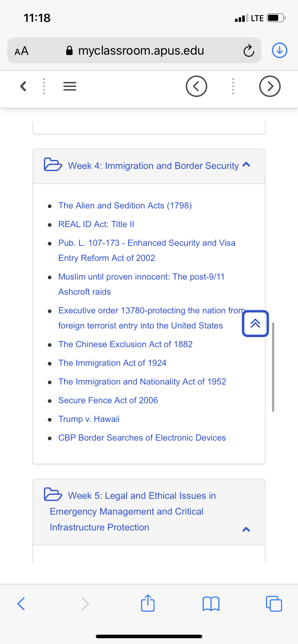
Task: Collapse the Week 5 section chevron
Action: tap(247, 529)
